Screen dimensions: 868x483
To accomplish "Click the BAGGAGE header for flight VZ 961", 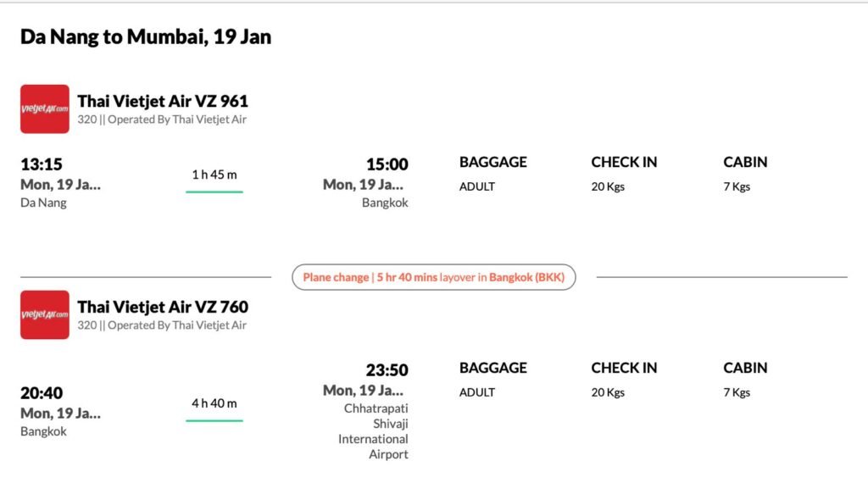I will [492, 162].
